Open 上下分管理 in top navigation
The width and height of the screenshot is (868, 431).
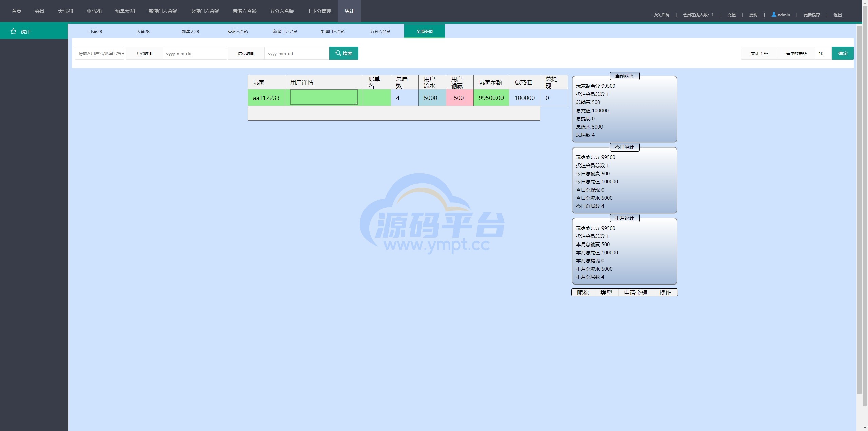[319, 11]
